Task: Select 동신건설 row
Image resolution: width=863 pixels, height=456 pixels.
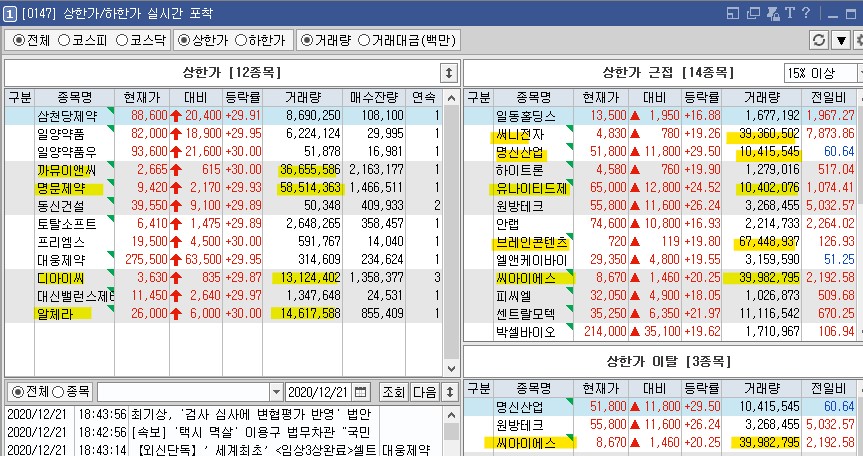Action: point(224,206)
